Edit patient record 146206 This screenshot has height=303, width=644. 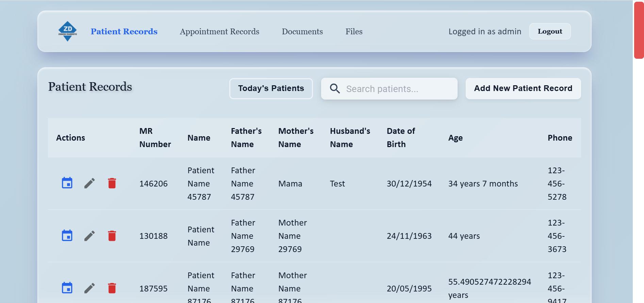click(x=89, y=183)
